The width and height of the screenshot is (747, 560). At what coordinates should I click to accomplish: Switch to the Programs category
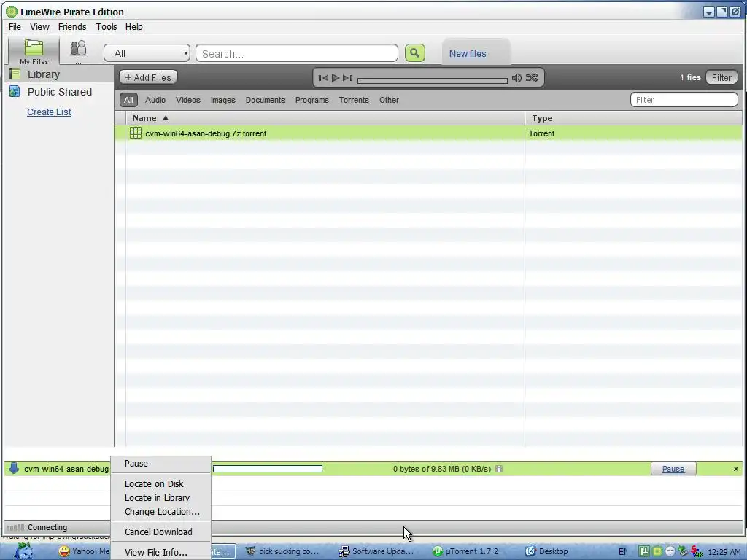(x=311, y=100)
